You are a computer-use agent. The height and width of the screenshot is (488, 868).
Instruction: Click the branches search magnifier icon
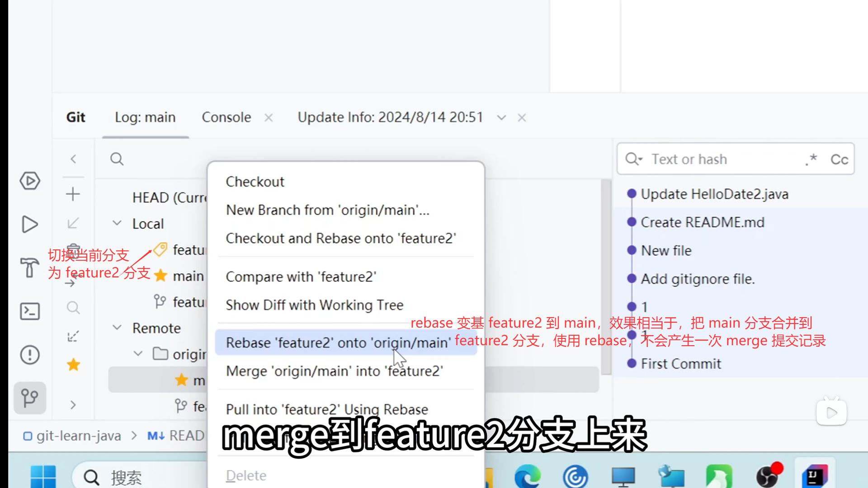[117, 159]
